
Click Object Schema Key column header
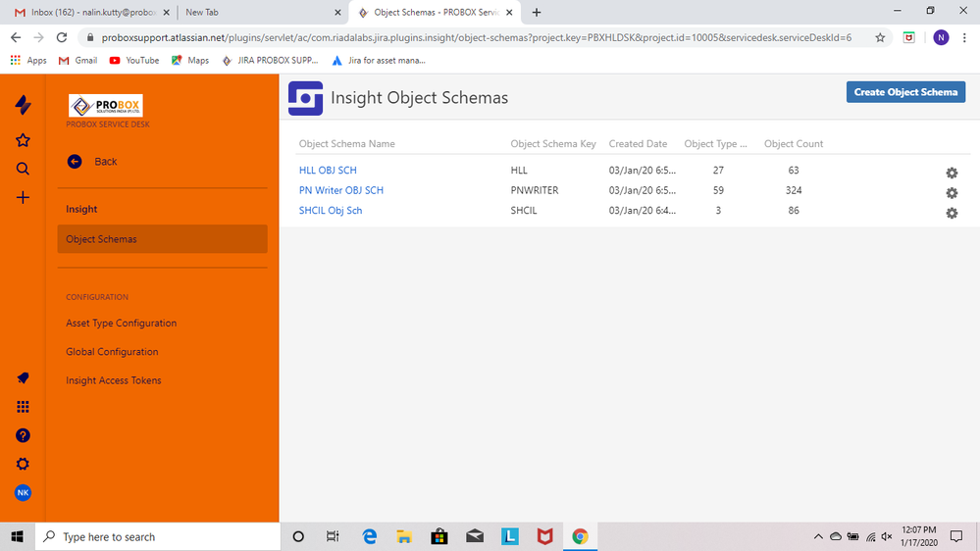[553, 144]
